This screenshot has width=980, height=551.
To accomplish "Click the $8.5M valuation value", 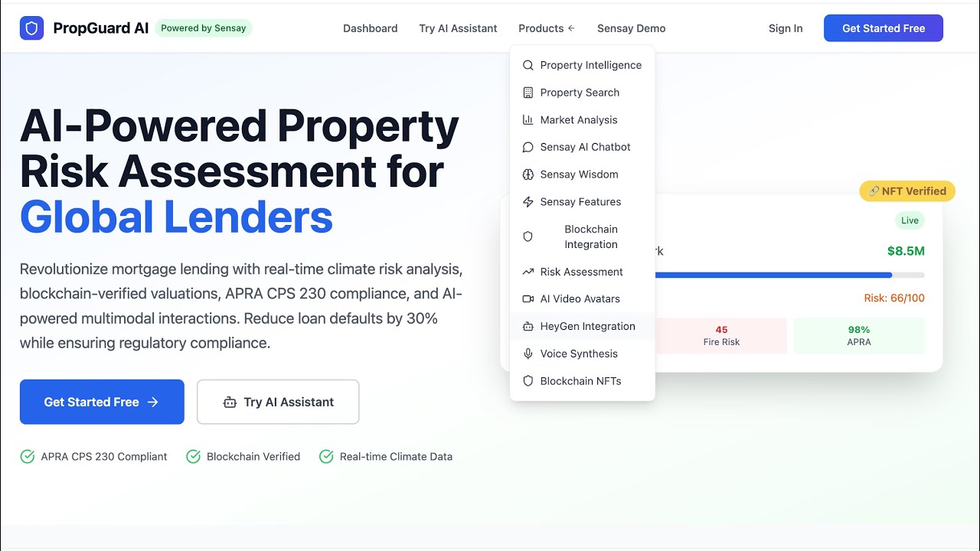I will 906,251.
